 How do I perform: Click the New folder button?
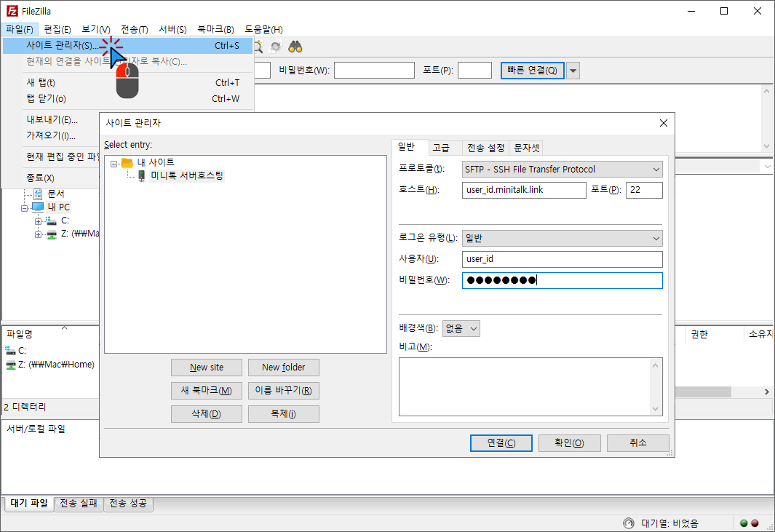click(284, 368)
